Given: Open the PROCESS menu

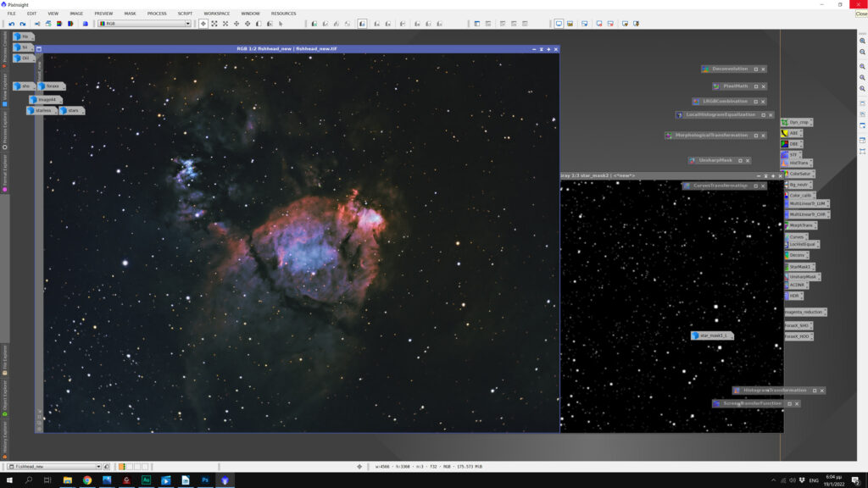Looking at the screenshot, I should tap(157, 14).
